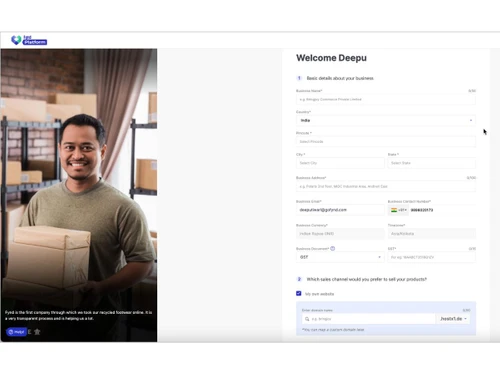Open the domain suffix dropdown
The image size is (500, 375).
click(453, 319)
